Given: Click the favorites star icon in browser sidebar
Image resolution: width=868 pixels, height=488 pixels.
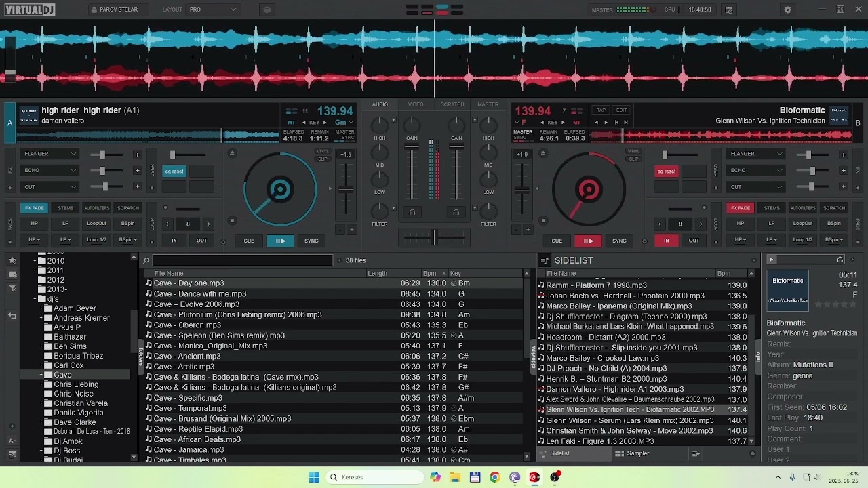Looking at the screenshot, I should (x=12, y=260).
